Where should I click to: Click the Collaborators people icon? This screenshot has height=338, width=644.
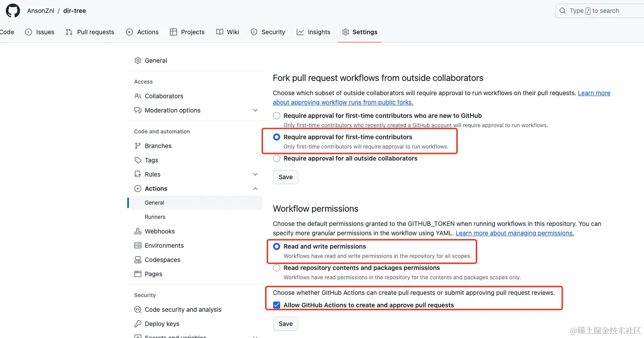138,96
